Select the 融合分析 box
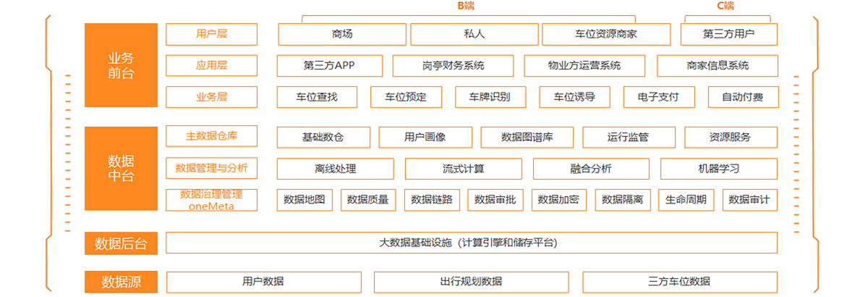868x297 pixels. (592, 169)
